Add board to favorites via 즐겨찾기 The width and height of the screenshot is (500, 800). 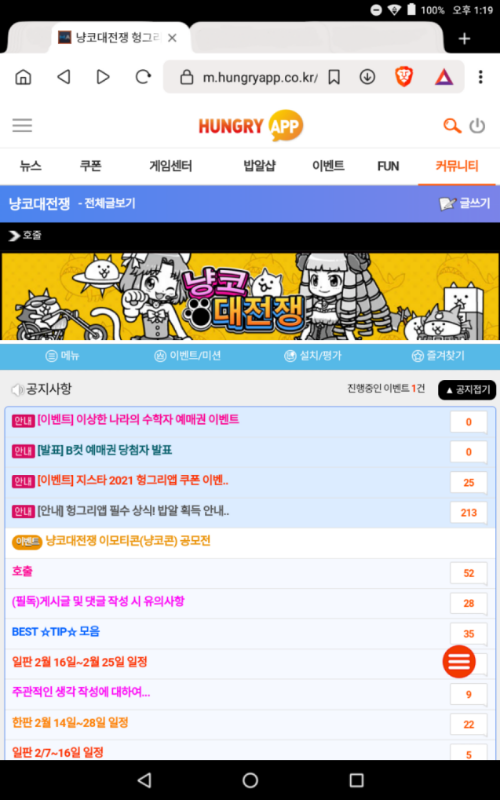pyautogui.click(x=438, y=356)
